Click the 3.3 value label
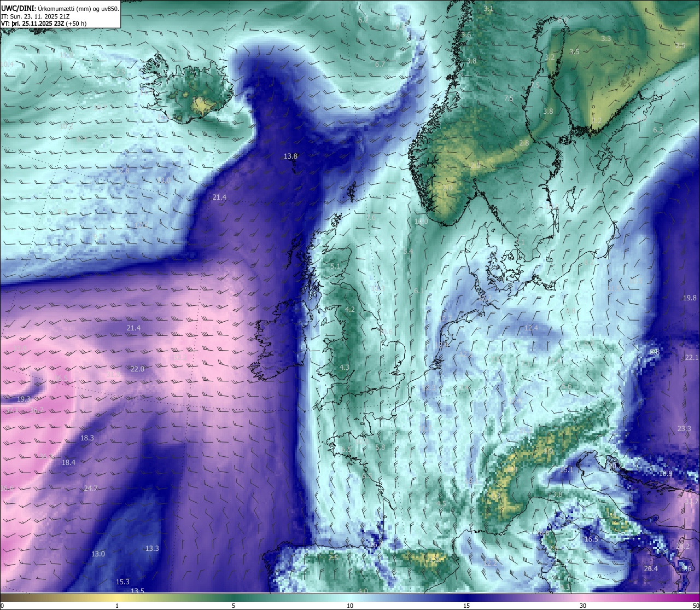This screenshot has width=700, height=610. point(606,38)
